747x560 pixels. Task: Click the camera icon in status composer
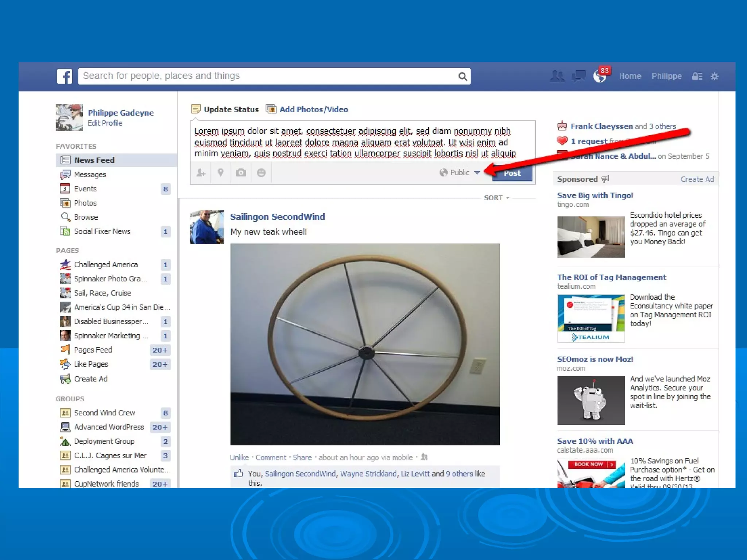[241, 173]
